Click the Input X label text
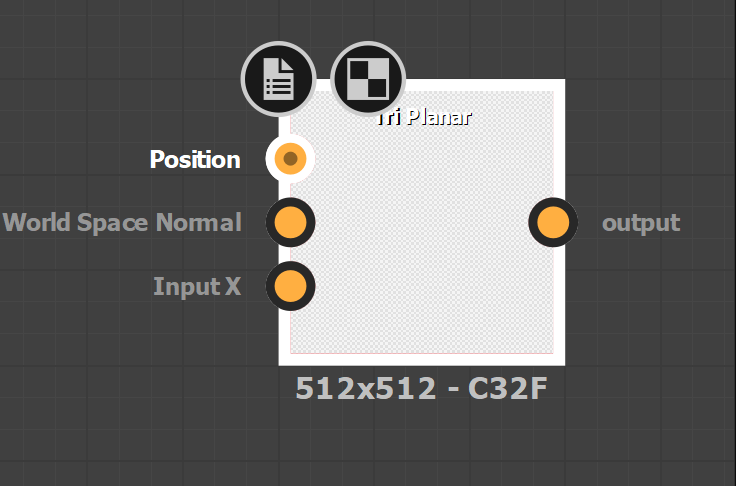The width and height of the screenshot is (736, 486). (197, 287)
